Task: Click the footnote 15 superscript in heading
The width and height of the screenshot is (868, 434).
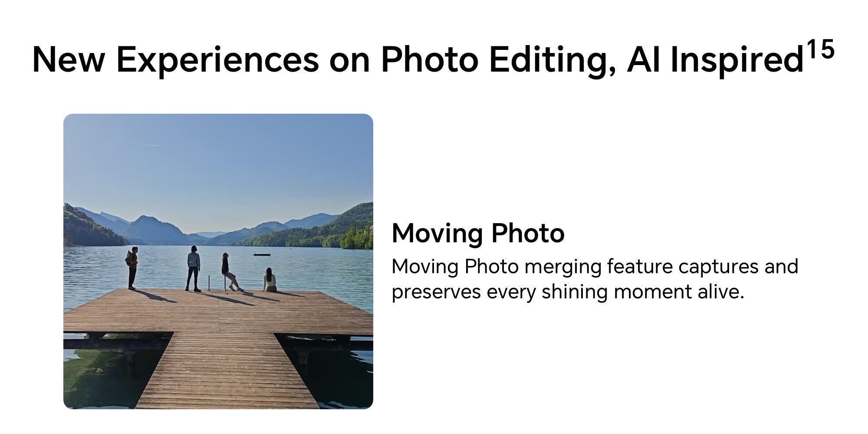Action: pyautogui.click(x=820, y=49)
